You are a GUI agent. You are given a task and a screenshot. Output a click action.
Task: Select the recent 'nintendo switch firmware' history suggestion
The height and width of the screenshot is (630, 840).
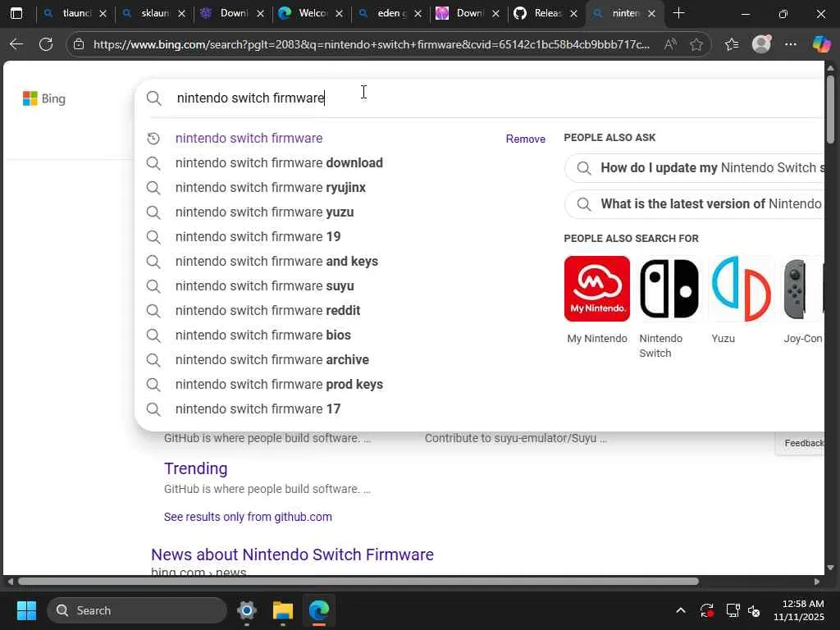pos(249,138)
